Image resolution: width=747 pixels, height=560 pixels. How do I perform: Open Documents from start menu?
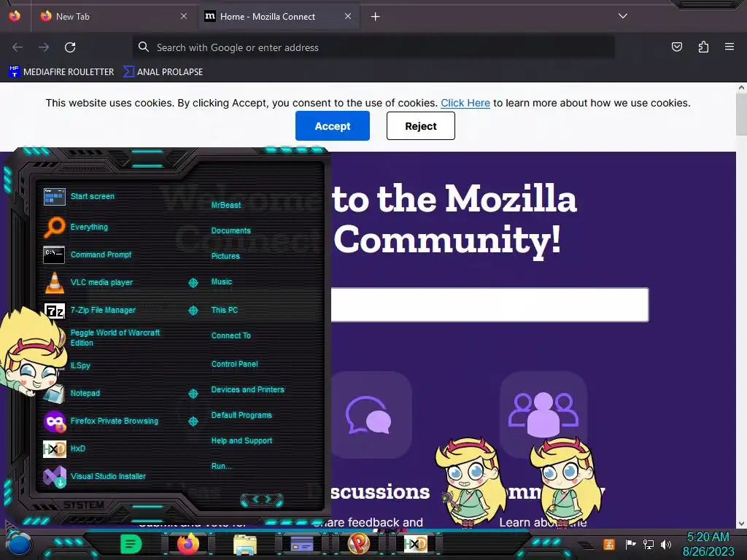pyautogui.click(x=231, y=231)
